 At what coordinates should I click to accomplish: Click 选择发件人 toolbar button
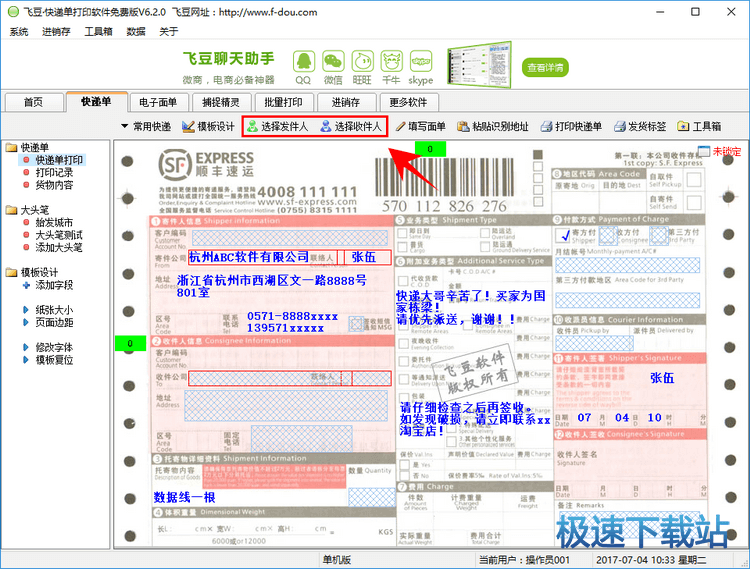coord(277,127)
